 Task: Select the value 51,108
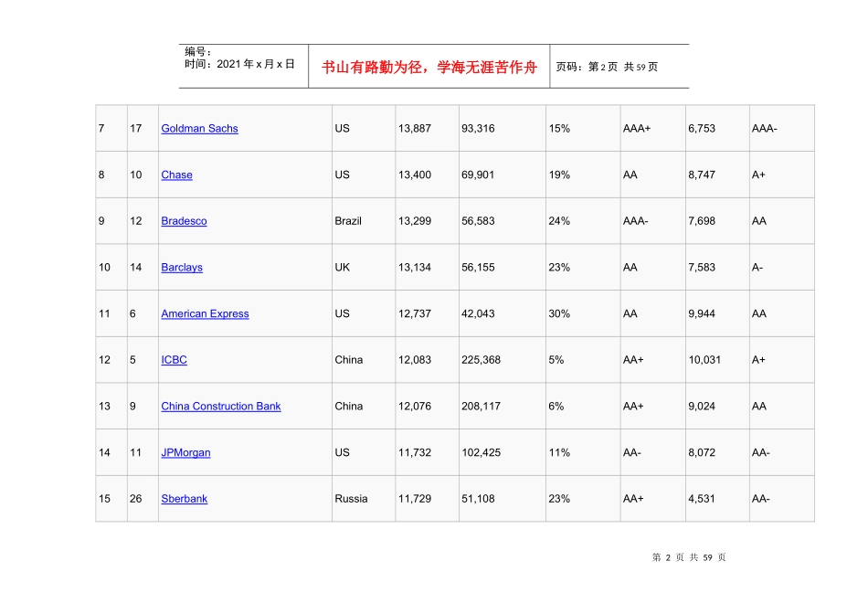[x=478, y=499]
